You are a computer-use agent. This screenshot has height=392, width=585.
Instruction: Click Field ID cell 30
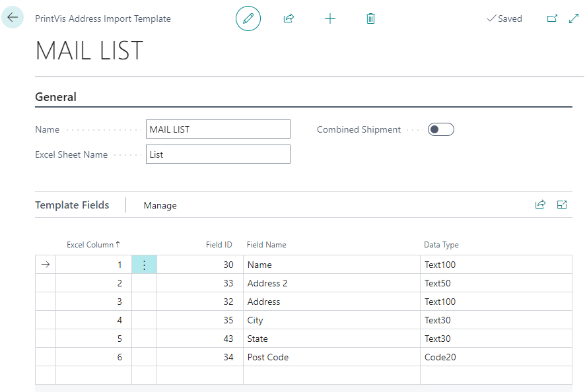200,265
